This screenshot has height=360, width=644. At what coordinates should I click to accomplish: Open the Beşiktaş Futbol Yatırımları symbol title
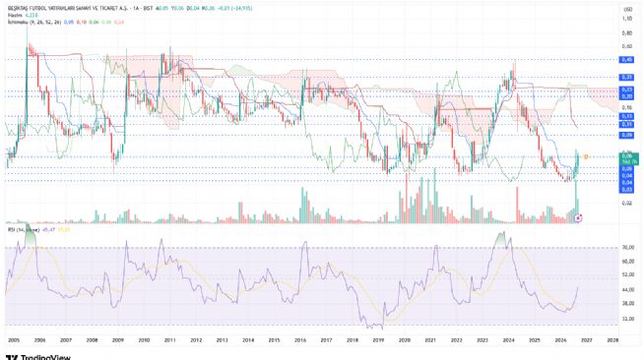pyautogui.click(x=68, y=8)
